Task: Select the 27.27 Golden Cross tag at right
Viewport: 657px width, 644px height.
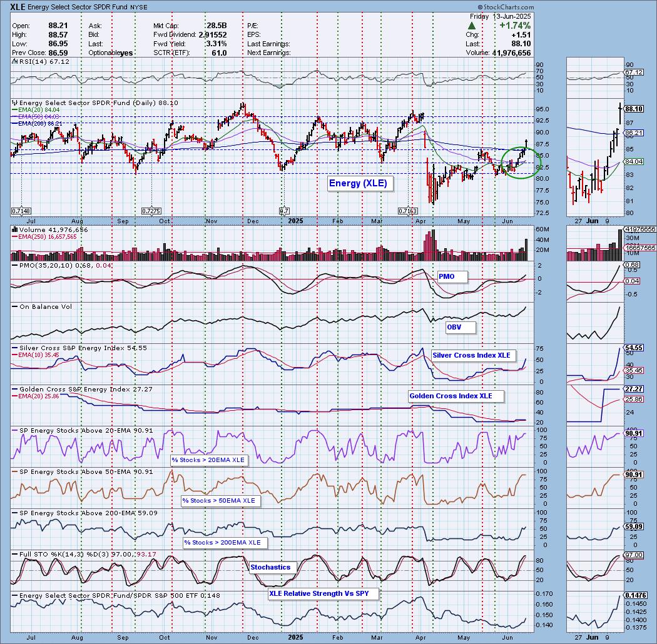Action: 634,389
